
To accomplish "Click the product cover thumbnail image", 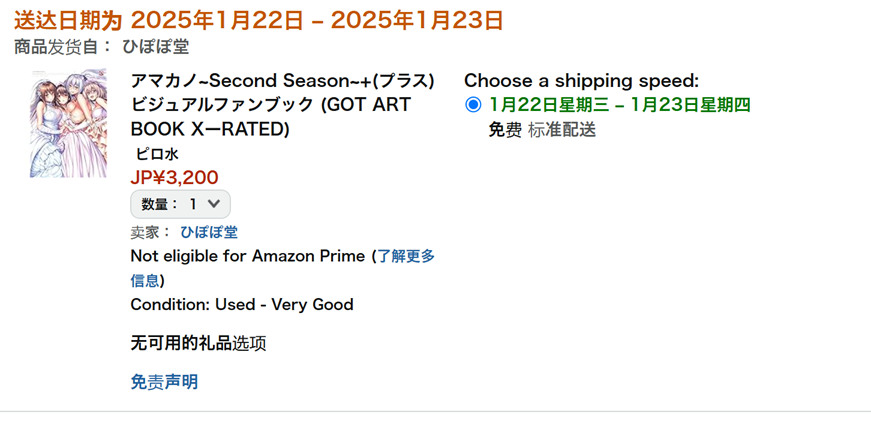I will [x=68, y=123].
